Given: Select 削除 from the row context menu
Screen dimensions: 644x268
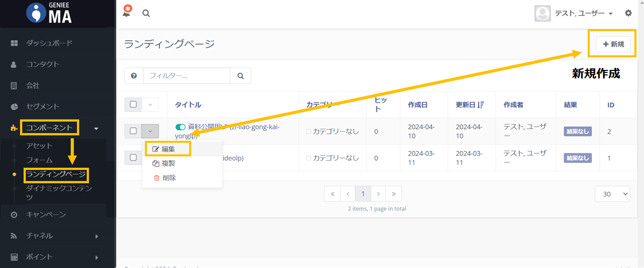Looking at the screenshot, I should [x=168, y=177].
